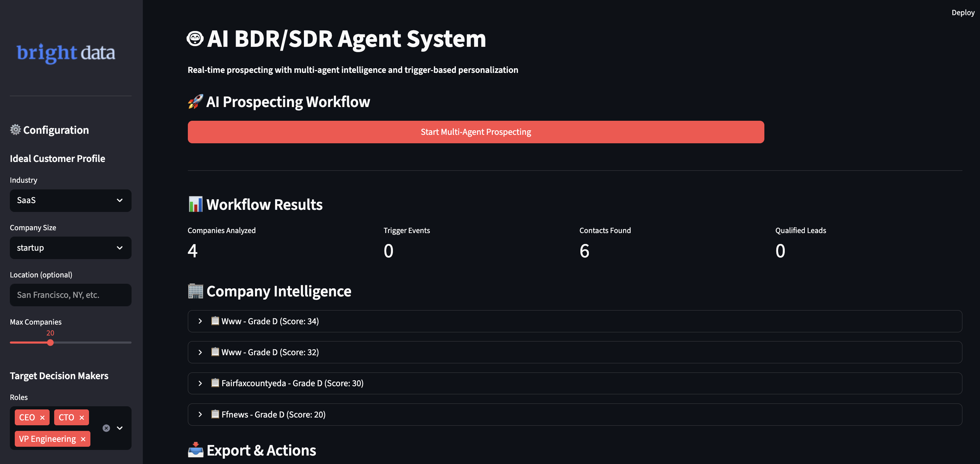980x464 pixels.
Task: Click Start Multi-Agent Prospecting
Action: click(476, 132)
